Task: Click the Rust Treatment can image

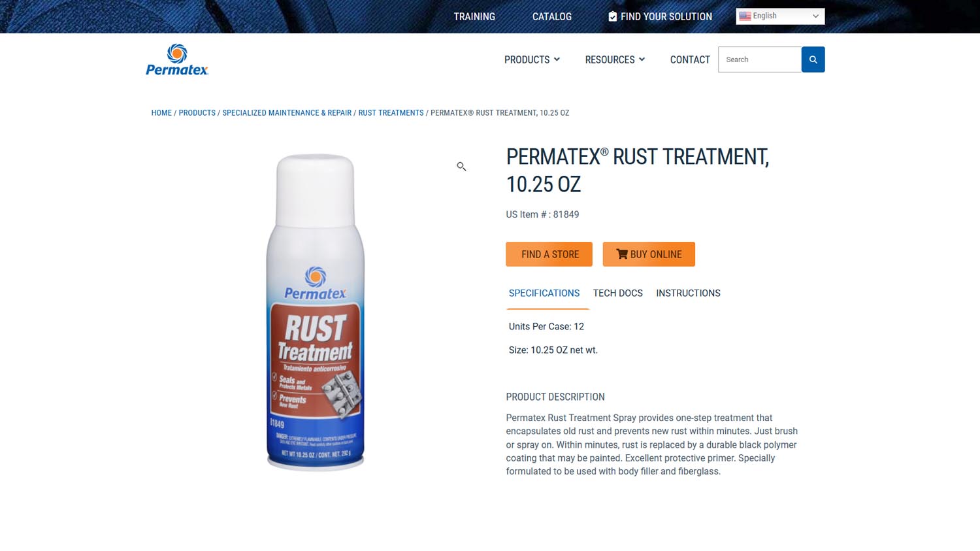Action: click(x=316, y=312)
